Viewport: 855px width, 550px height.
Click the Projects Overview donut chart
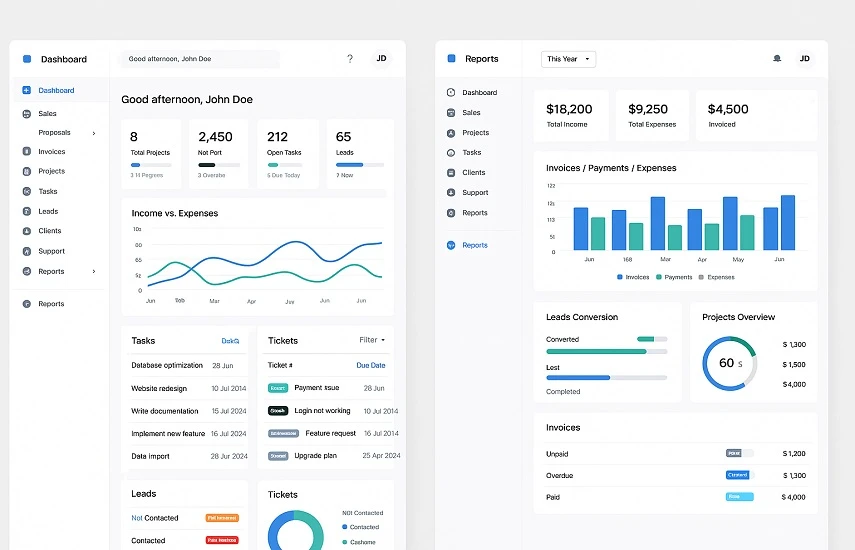click(729, 363)
